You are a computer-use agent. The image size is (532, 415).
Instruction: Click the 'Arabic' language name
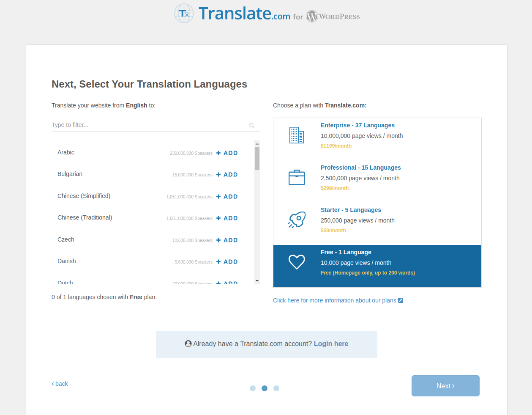(66, 152)
